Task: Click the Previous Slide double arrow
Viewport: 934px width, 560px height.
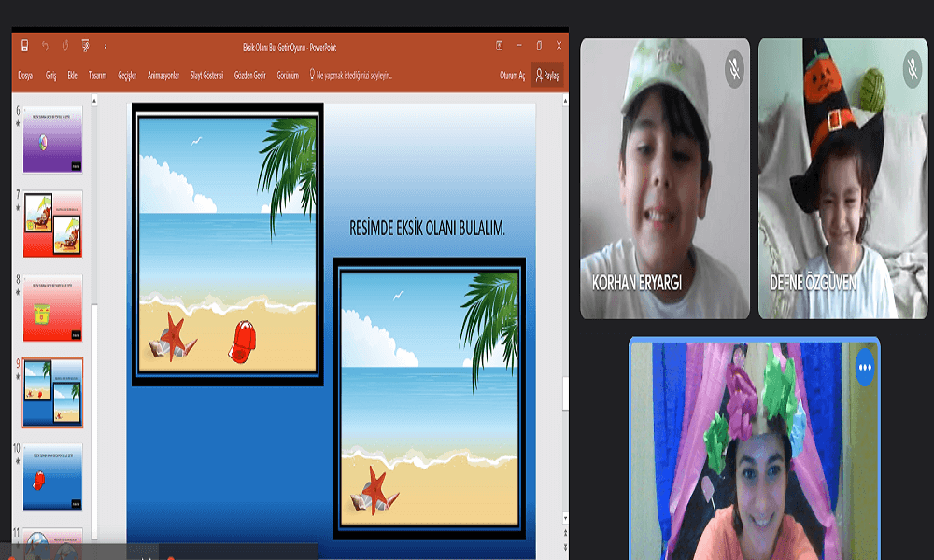Action: pyautogui.click(x=565, y=533)
